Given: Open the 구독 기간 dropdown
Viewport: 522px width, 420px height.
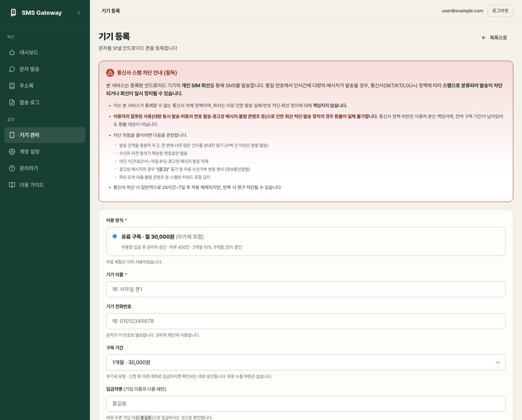Looking at the screenshot, I should point(306,363).
